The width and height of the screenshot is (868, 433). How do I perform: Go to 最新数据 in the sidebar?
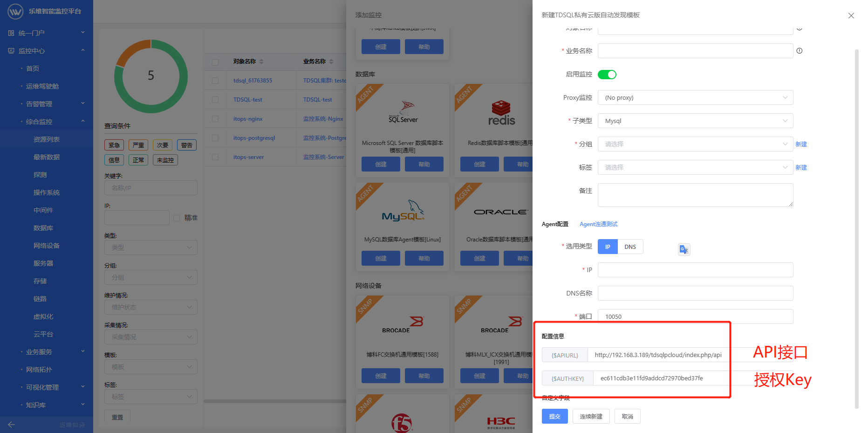[x=47, y=157]
